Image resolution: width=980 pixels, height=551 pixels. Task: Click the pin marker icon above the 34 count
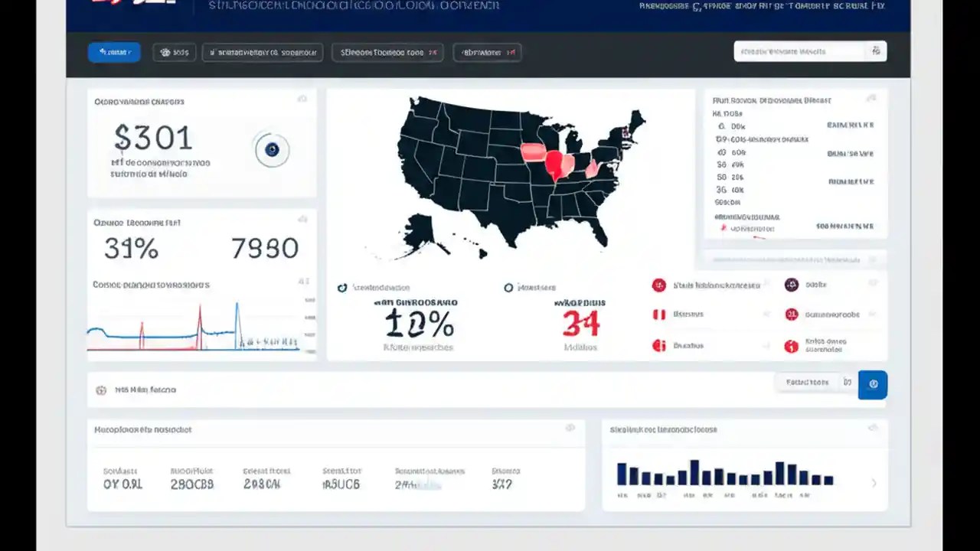(x=508, y=287)
